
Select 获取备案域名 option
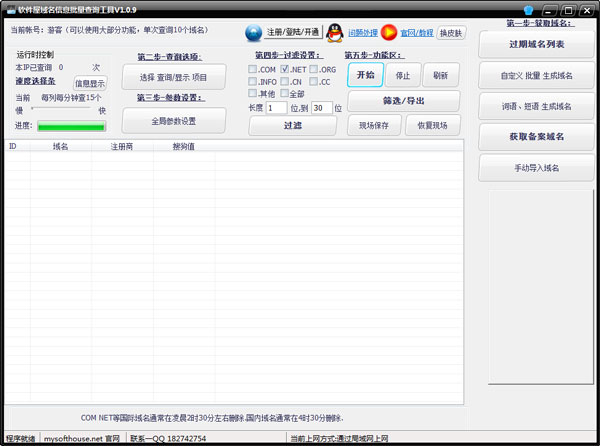pyautogui.click(x=536, y=136)
